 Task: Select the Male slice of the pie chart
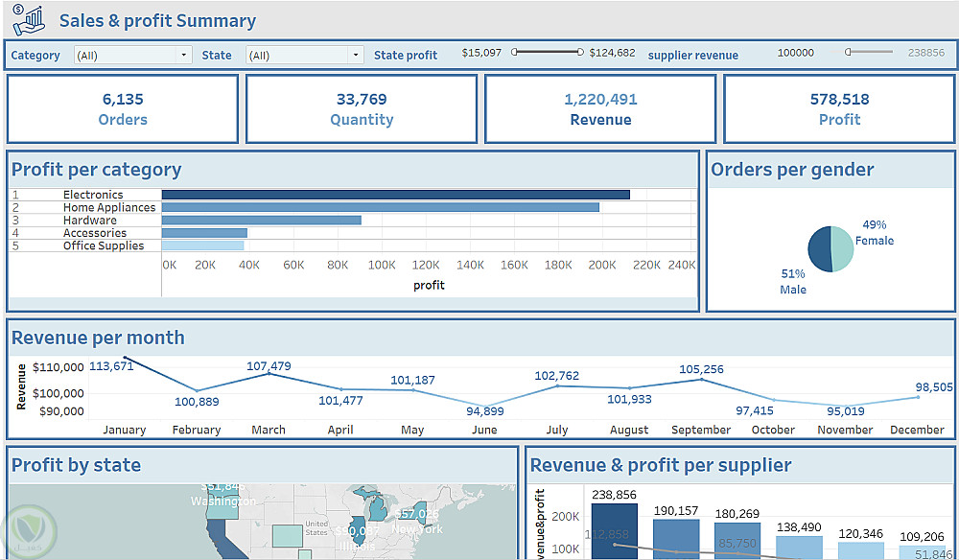819,248
